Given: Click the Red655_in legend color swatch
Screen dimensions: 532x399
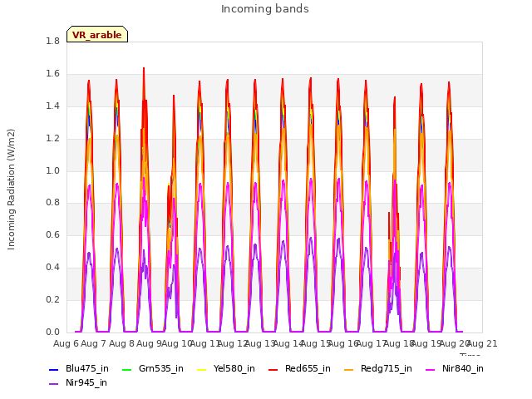Looking at the screenshot, I should [273, 369].
